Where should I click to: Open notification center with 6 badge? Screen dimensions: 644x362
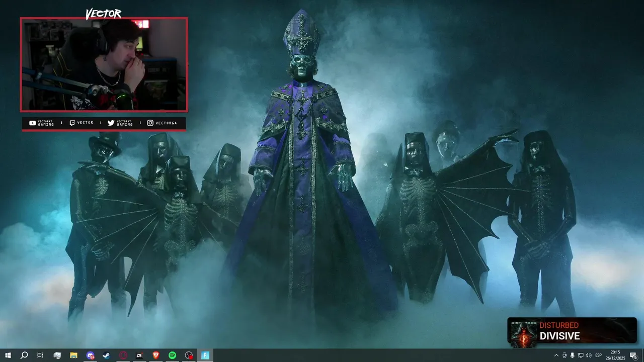633,355
